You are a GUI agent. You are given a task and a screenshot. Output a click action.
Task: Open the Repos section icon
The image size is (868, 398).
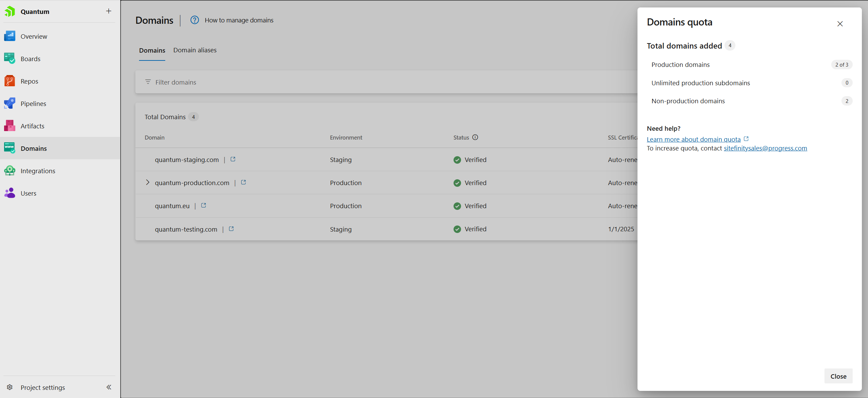(10, 81)
